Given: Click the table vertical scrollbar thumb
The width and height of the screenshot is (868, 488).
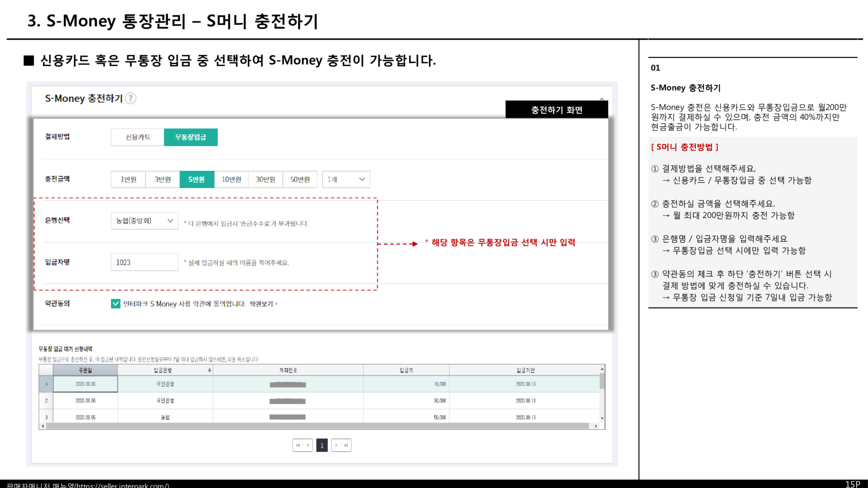Looking at the screenshot, I should [602, 381].
